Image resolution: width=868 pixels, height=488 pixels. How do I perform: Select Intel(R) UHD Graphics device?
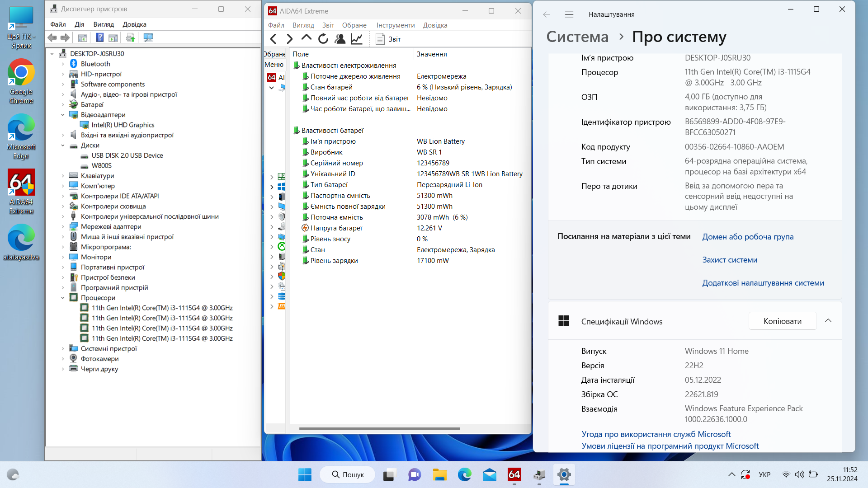tap(123, 125)
